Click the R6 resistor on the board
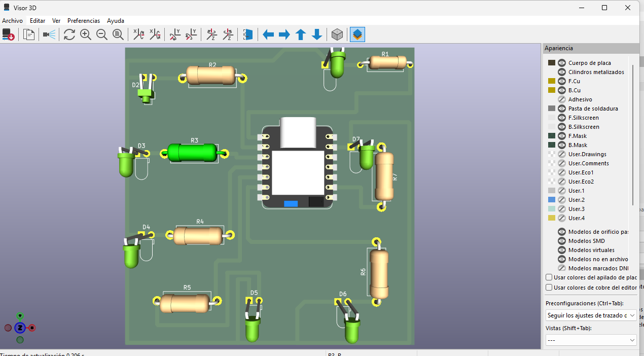Image resolution: width=644 pixels, height=356 pixels. pos(379,274)
